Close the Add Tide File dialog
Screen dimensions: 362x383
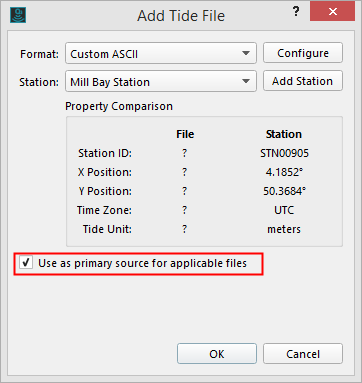coord(332,12)
